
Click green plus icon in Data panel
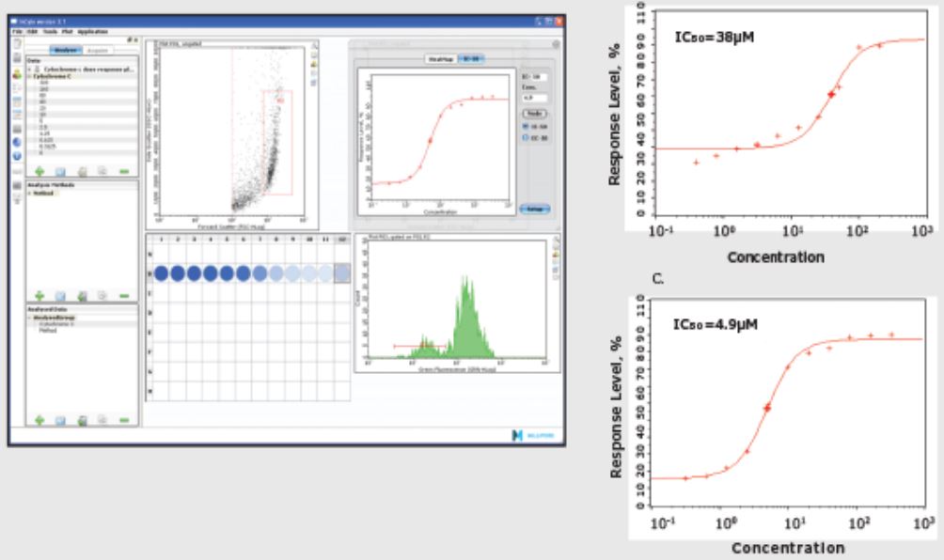pos(40,171)
